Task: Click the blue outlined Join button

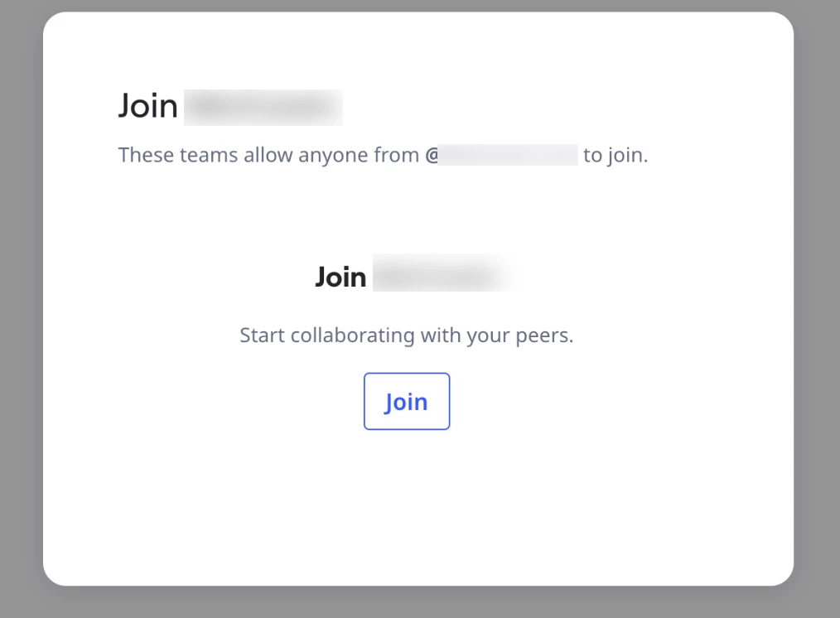Action: click(x=407, y=401)
